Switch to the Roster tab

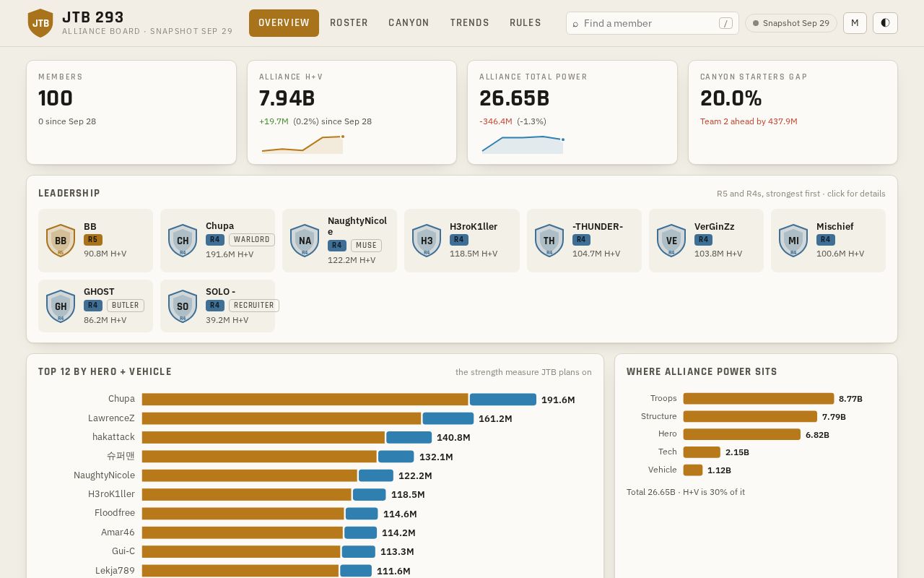(x=349, y=23)
